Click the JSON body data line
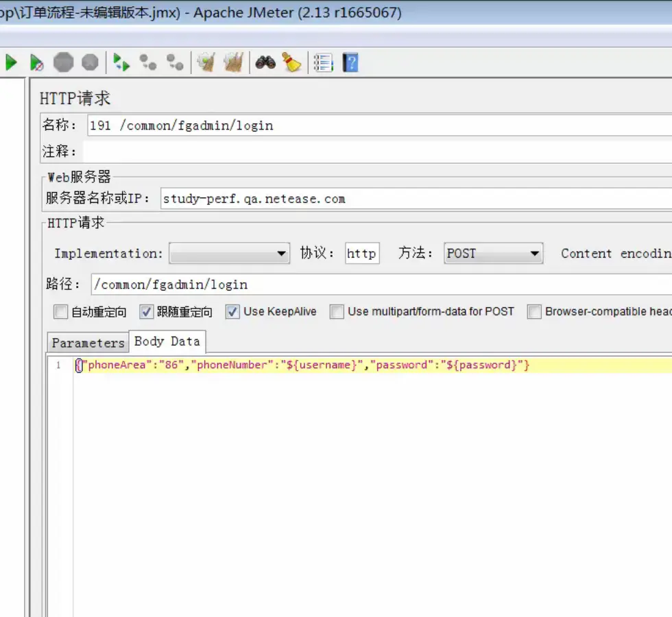The image size is (672, 617). coord(302,365)
